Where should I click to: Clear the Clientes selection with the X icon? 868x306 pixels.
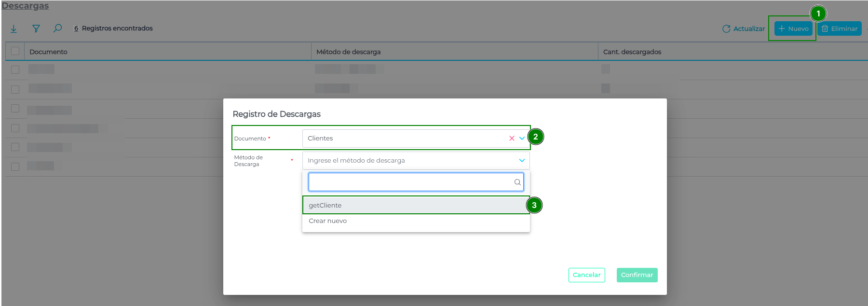[x=512, y=139]
